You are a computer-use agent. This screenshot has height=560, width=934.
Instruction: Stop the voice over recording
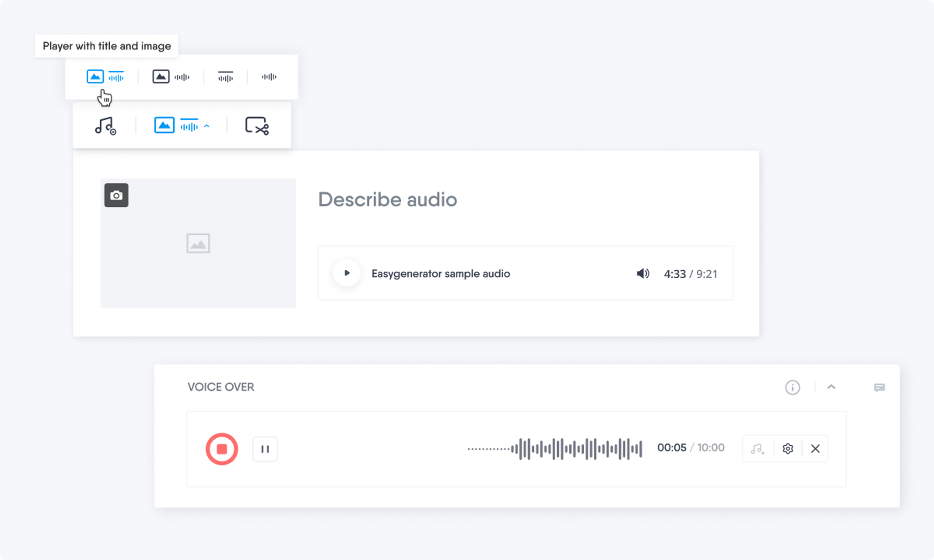(x=222, y=448)
